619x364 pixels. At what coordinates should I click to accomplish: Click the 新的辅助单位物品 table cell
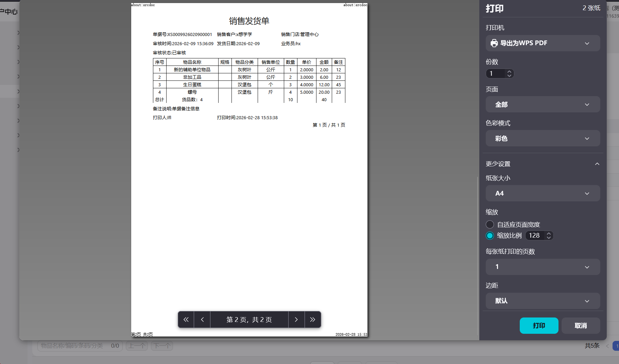click(x=192, y=70)
